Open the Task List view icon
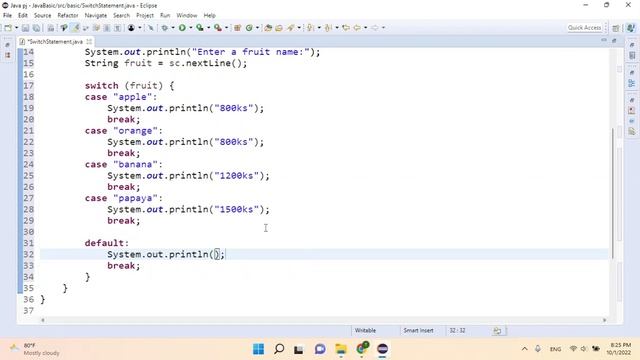Image resolution: width=640 pixels, height=360 pixels. point(632,56)
